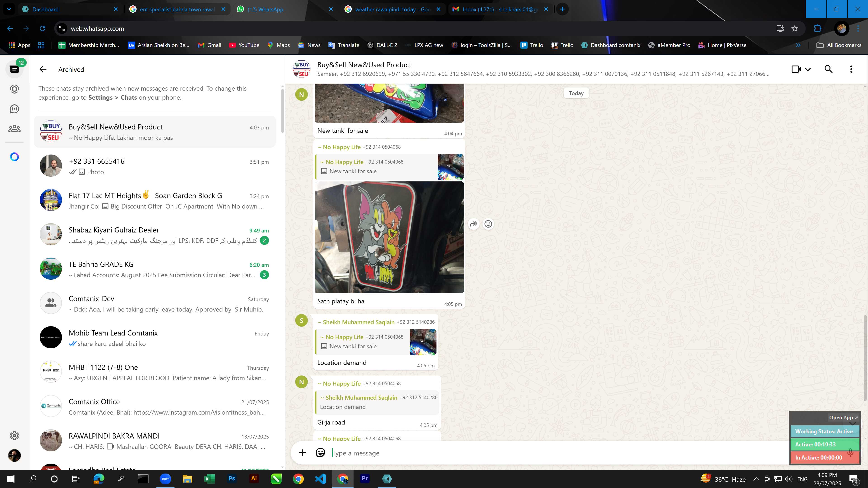Screen dimensions: 868x488
Task: Open the Translate bookmark
Action: 344,45
